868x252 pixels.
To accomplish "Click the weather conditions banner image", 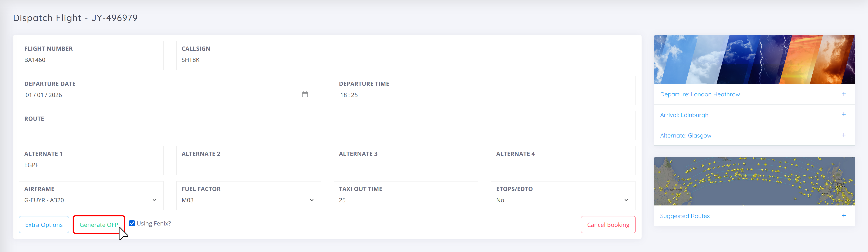I will click(754, 59).
